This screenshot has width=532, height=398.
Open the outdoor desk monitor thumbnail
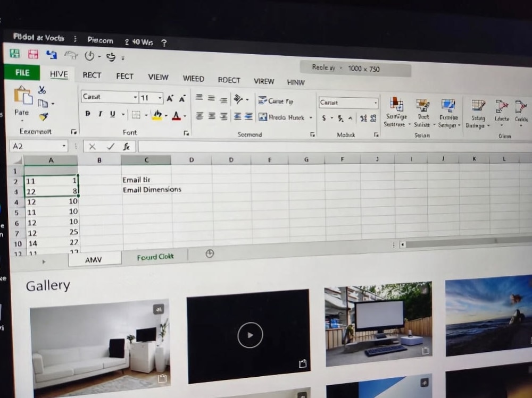tap(379, 324)
